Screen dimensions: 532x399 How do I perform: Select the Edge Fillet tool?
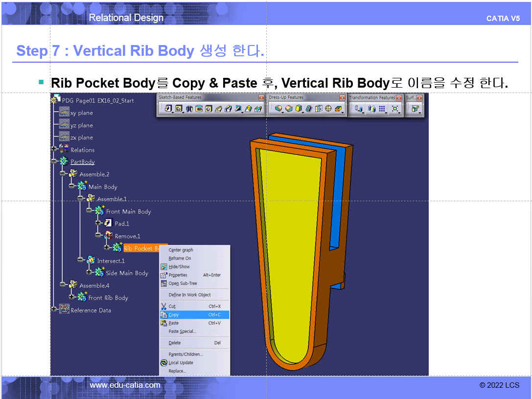coord(278,109)
